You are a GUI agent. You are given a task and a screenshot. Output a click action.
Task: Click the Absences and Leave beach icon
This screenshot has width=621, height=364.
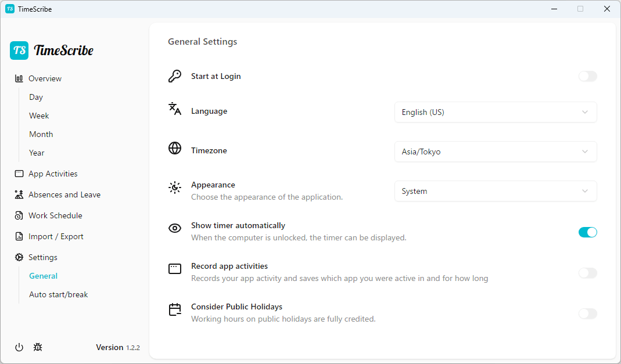19,194
